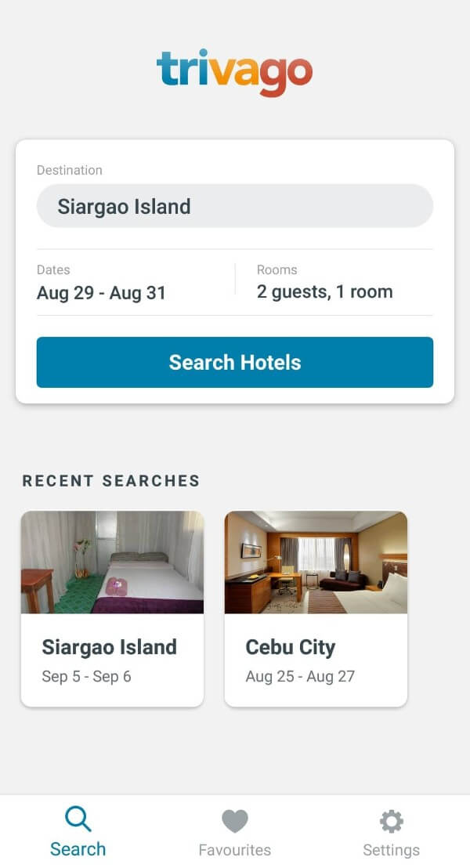Tap the trivago logo
Viewport: 470px width, 868px height.
[x=235, y=71]
